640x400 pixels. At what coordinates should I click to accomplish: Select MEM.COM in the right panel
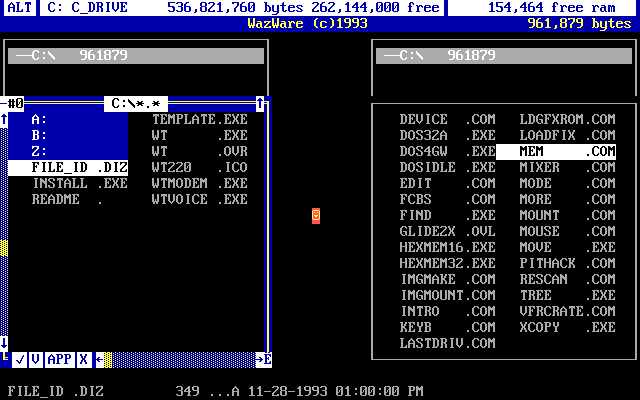(556, 151)
